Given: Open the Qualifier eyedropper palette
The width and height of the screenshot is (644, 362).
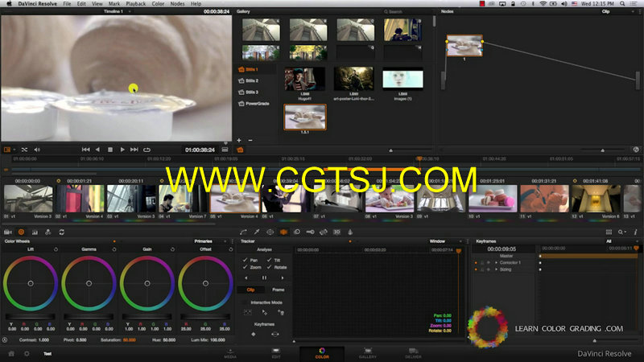Looking at the screenshot, I should 257,232.
